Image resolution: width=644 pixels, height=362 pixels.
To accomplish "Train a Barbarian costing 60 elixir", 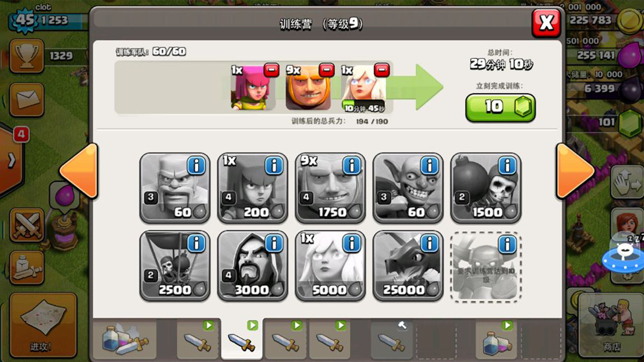I will (175, 188).
